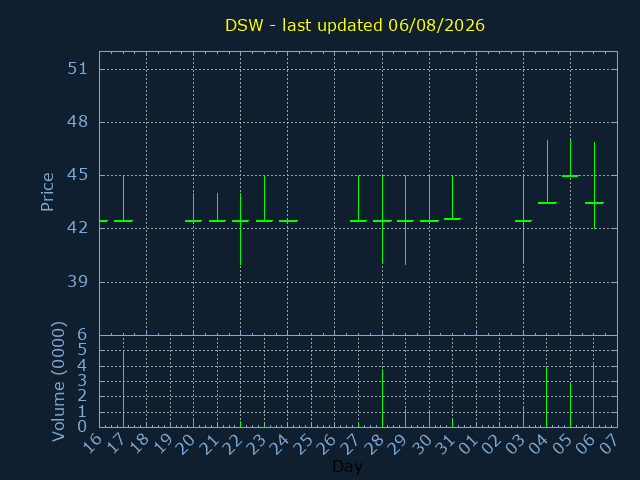Select the 39 price axis label

(78, 281)
